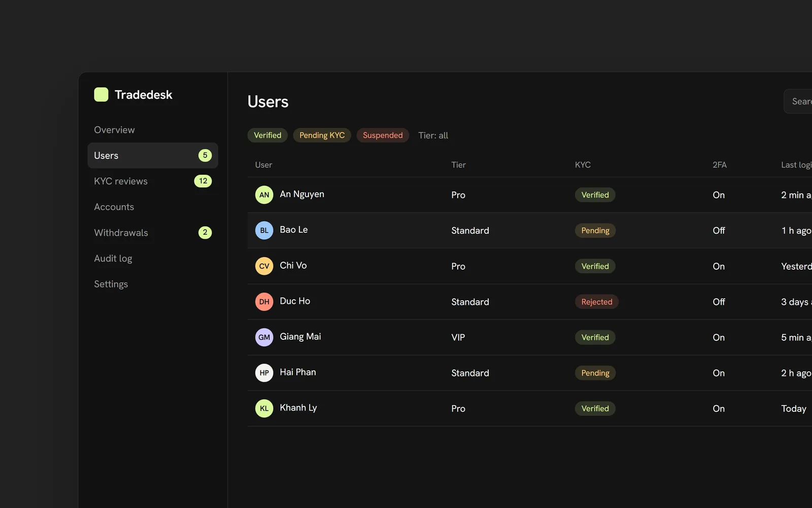Open the Tier: all filter dropdown
This screenshot has width=812, height=508.
(433, 136)
